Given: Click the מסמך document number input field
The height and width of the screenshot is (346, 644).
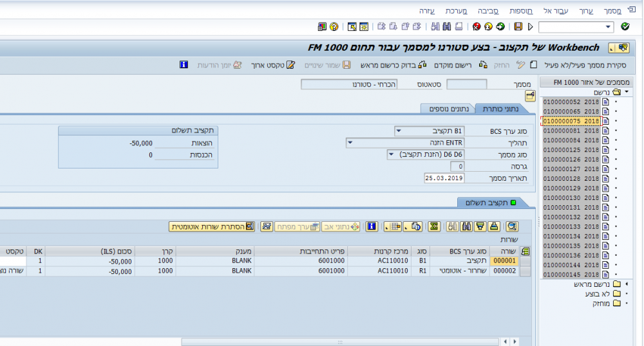Looking at the screenshot, I should pos(466,84).
